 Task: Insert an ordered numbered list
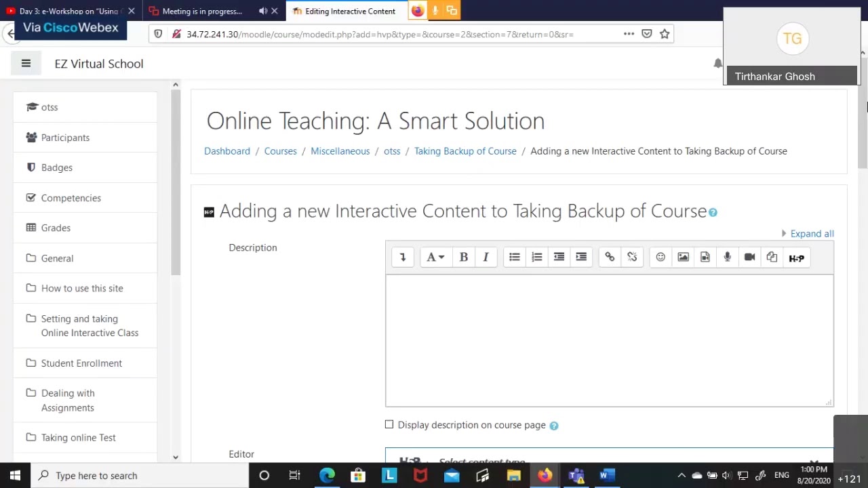pos(536,258)
